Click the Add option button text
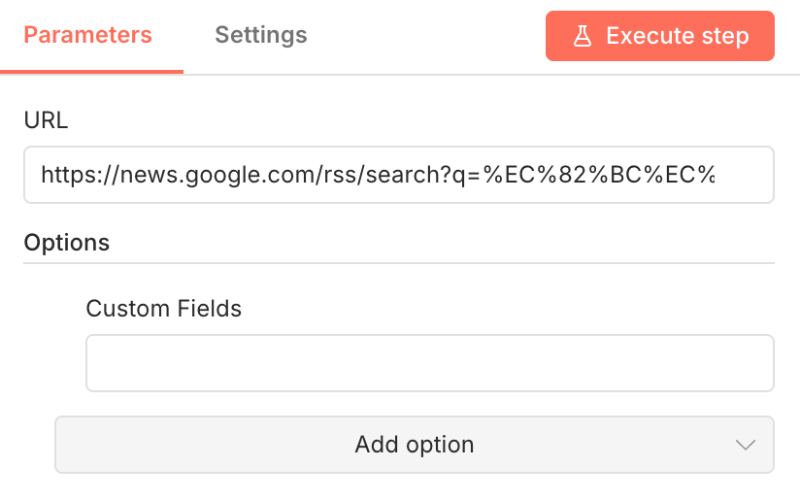This screenshot has height=499, width=800. click(x=414, y=444)
